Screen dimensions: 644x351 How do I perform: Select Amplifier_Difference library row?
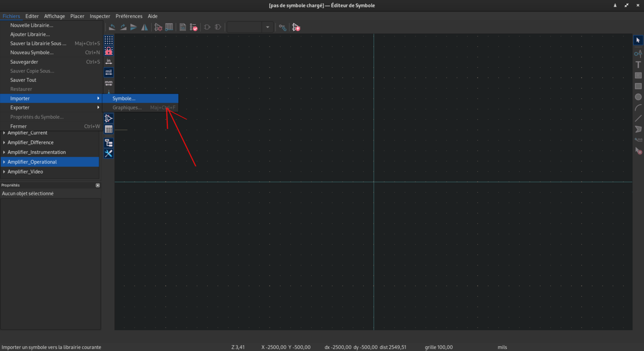pyautogui.click(x=50, y=142)
